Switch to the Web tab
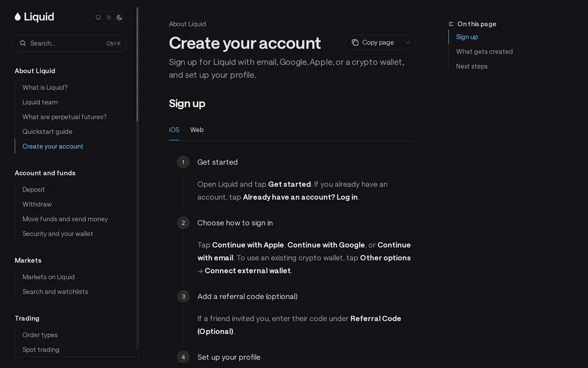 [197, 130]
